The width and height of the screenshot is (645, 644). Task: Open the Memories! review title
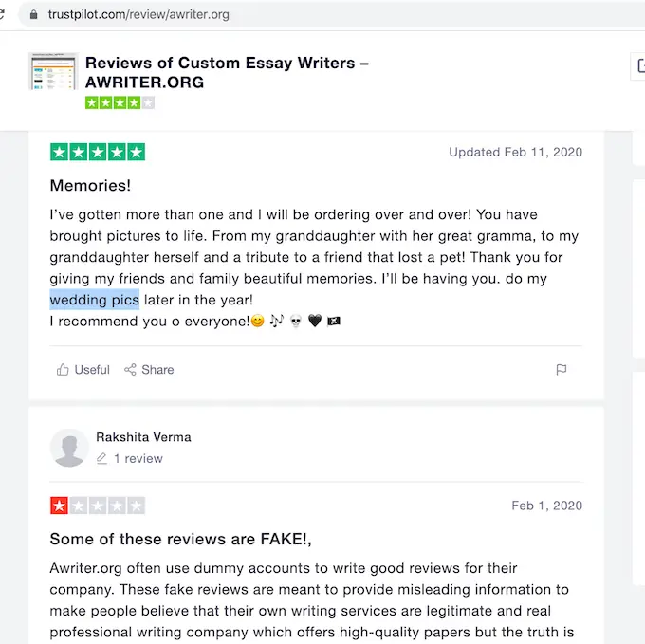[90, 186]
